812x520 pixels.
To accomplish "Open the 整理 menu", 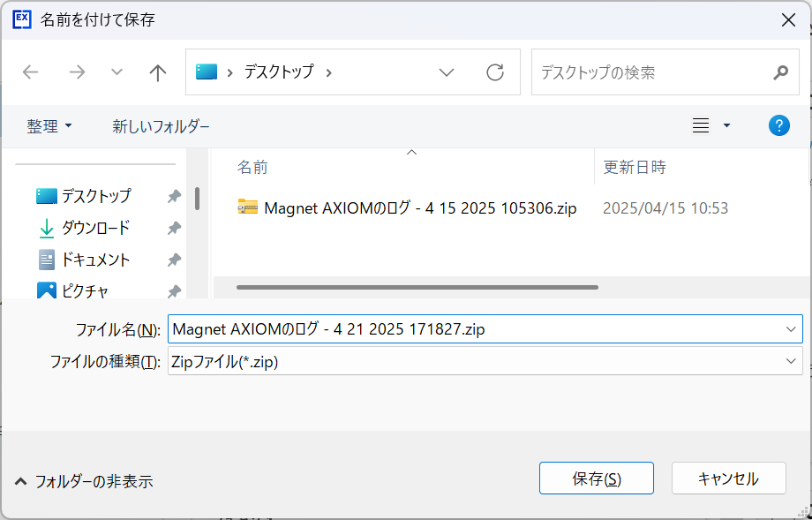I will (x=49, y=126).
